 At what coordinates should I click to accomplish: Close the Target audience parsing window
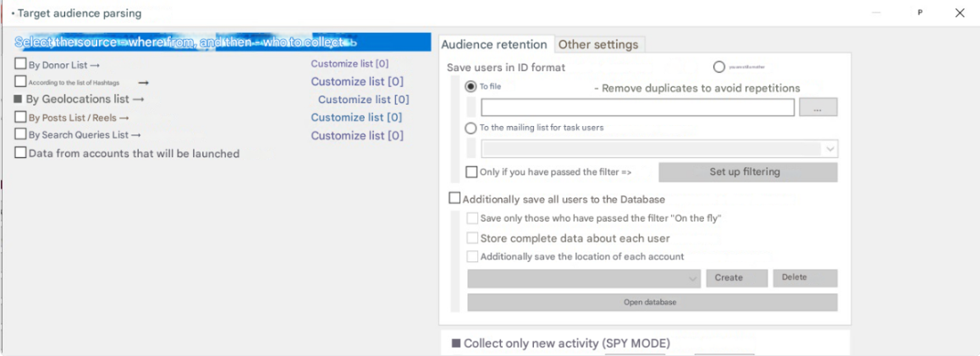[x=960, y=13]
